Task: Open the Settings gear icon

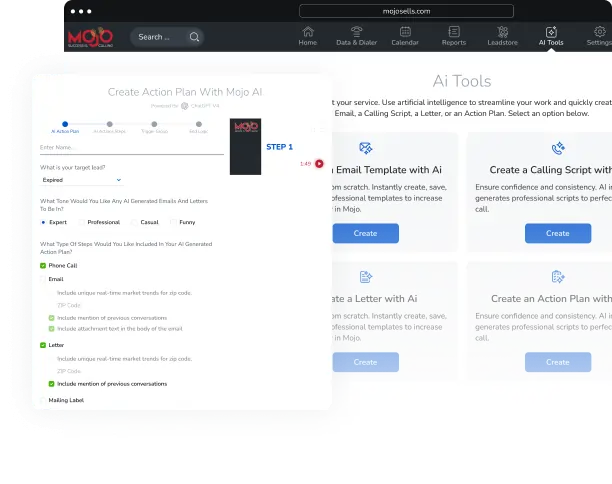Action: 600,31
